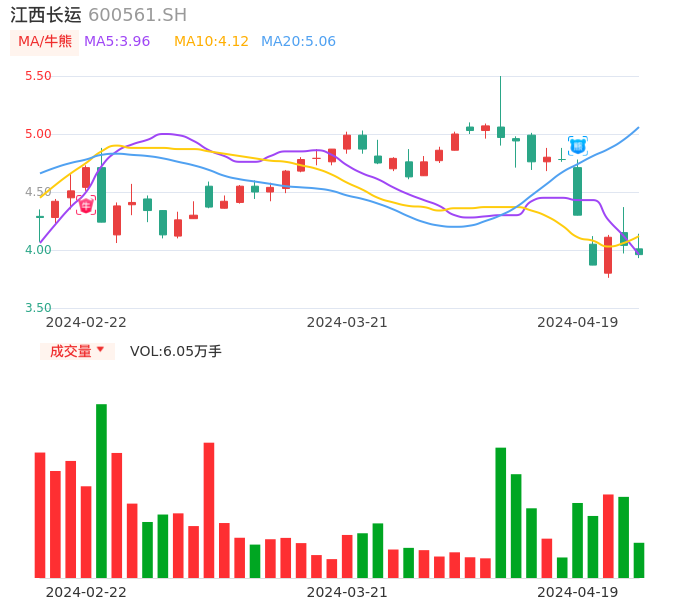Click the 5.50 price axis label

click(38, 76)
